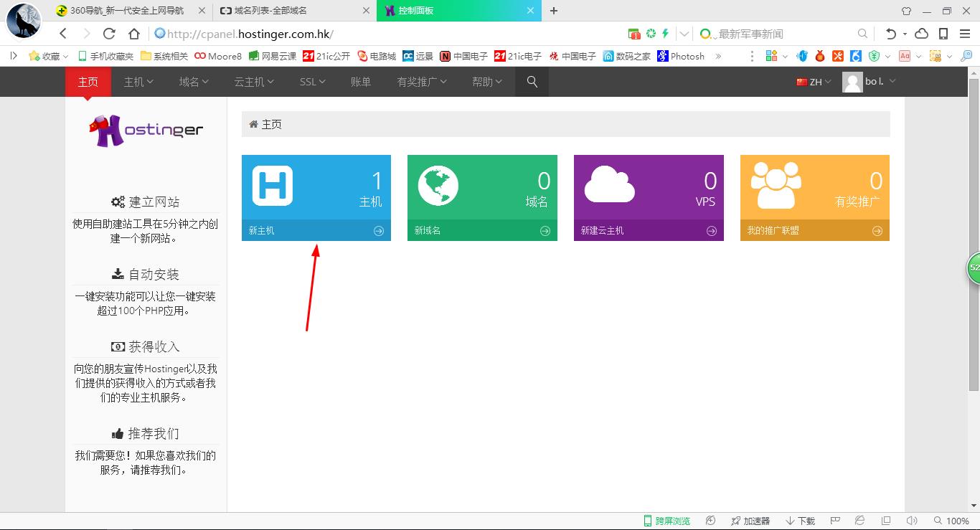Click the people icon on the affiliate tile

tap(776, 185)
